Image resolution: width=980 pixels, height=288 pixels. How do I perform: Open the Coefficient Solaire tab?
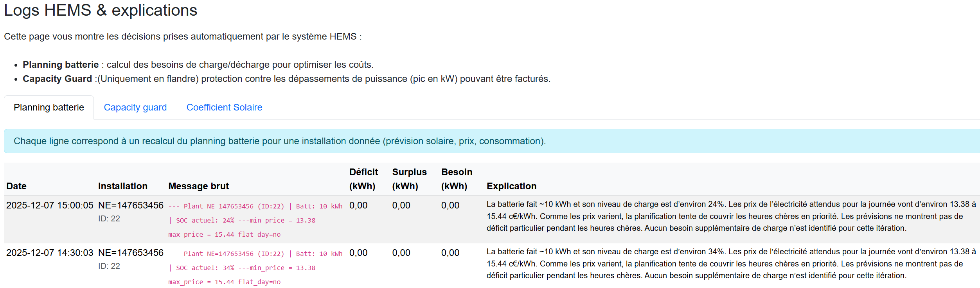point(224,107)
